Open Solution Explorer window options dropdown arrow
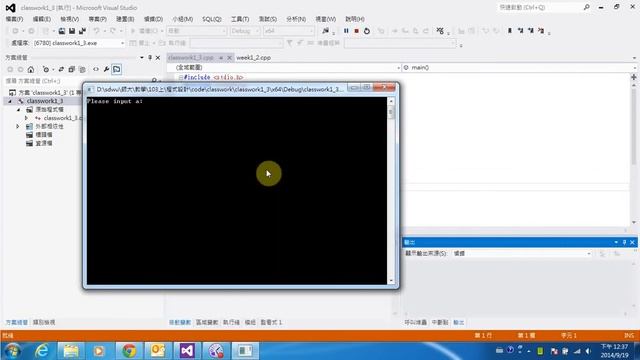The image size is (640, 360). 142,58
